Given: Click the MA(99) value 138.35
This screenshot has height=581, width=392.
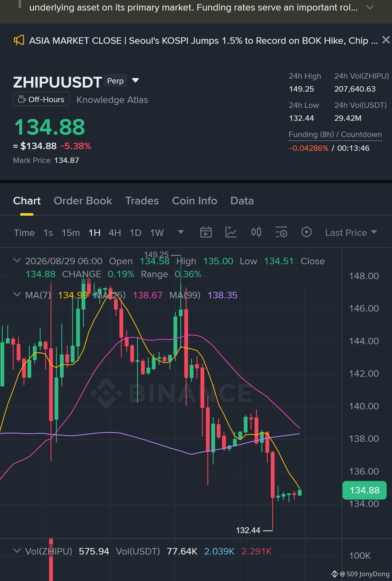Looking at the screenshot, I should coord(222,295).
